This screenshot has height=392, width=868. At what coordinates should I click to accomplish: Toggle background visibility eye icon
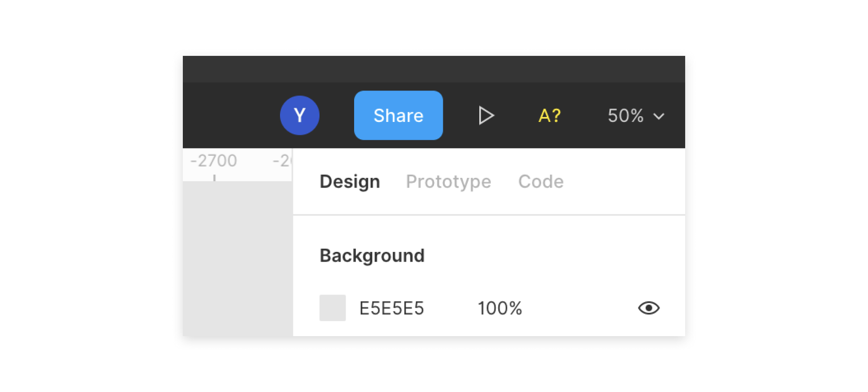click(x=649, y=308)
